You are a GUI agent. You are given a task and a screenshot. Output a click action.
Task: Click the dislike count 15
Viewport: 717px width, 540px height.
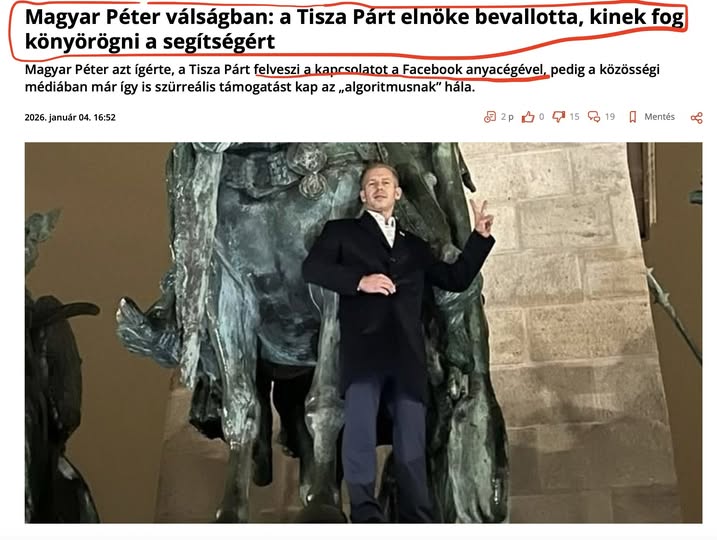[x=574, y=117]
